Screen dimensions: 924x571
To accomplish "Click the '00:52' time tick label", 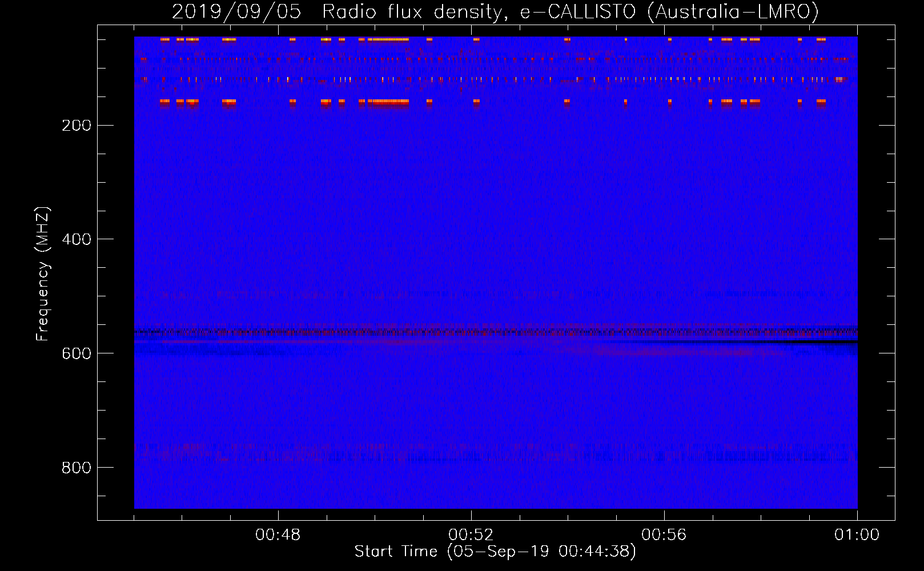I will point(471,535).
